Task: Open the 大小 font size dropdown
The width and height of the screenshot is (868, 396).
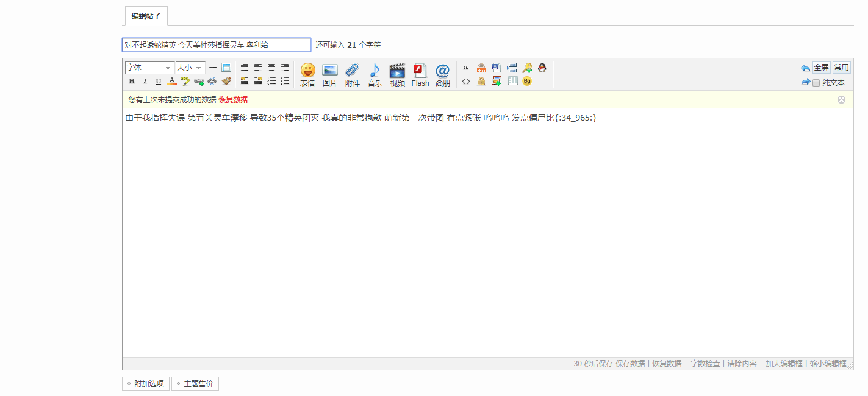Action: point(188,67)
